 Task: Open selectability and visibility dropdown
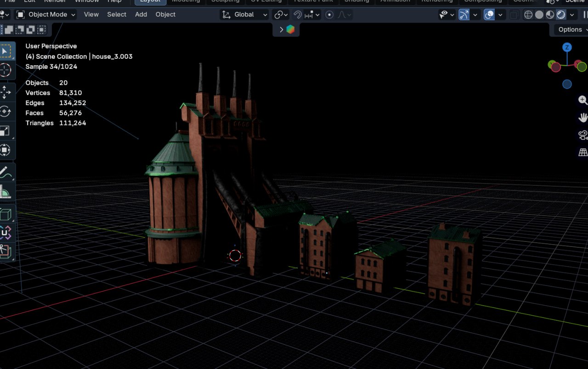click(x=446, y=15)
